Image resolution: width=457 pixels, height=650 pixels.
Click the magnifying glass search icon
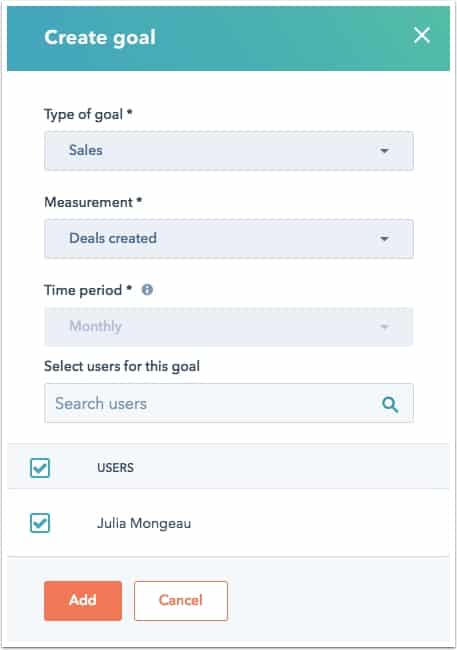point(390,404)
